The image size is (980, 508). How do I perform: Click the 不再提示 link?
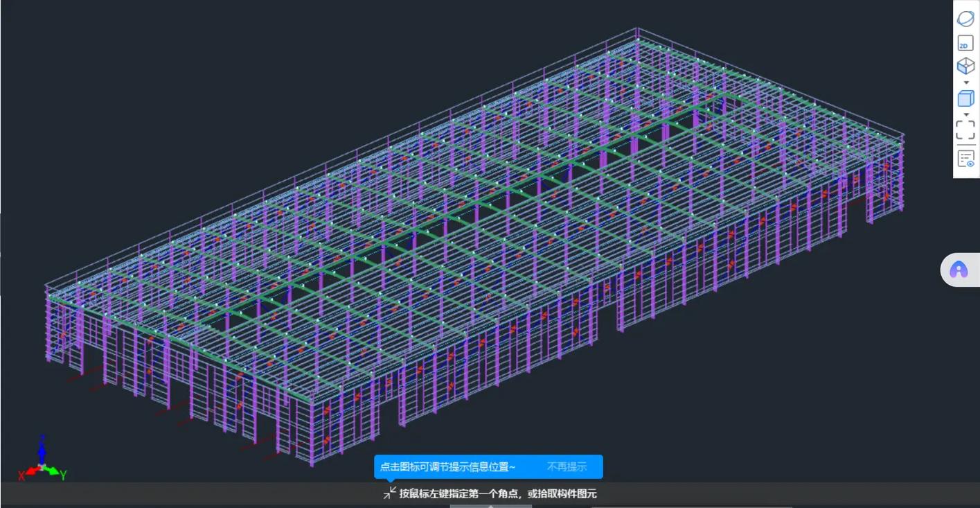567,467
